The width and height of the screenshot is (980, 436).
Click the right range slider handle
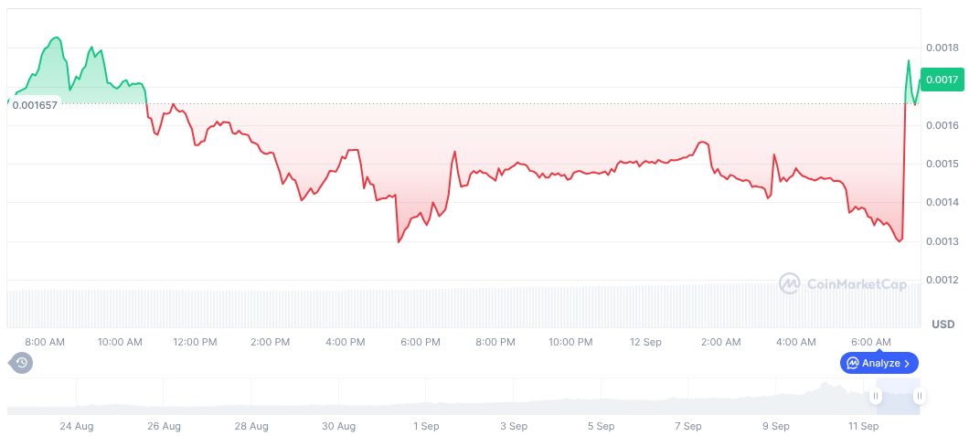(919, 396)
